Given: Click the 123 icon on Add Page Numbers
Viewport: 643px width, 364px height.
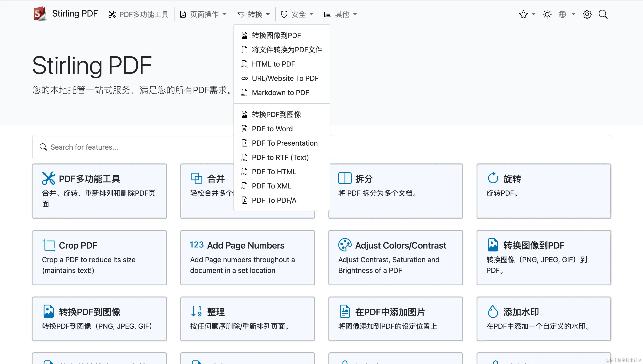Looking at the screenshot, I should pyautogui.click(x=197, y=245).
